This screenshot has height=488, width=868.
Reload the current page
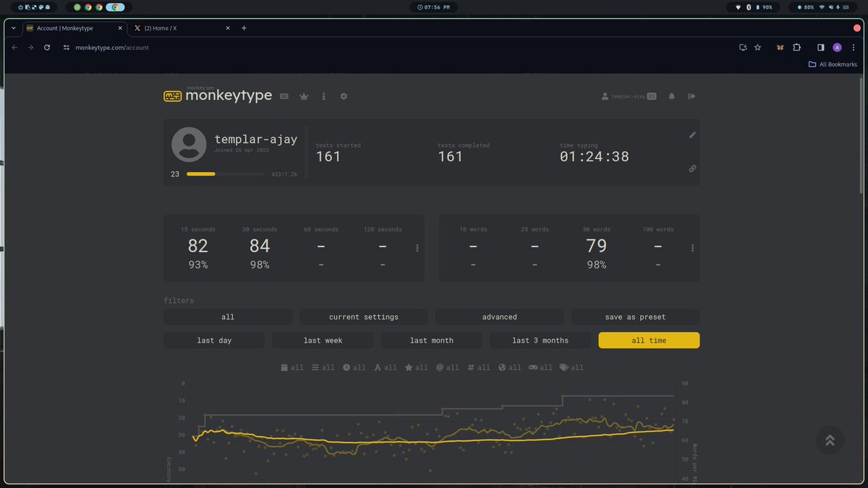pos(47,47)
